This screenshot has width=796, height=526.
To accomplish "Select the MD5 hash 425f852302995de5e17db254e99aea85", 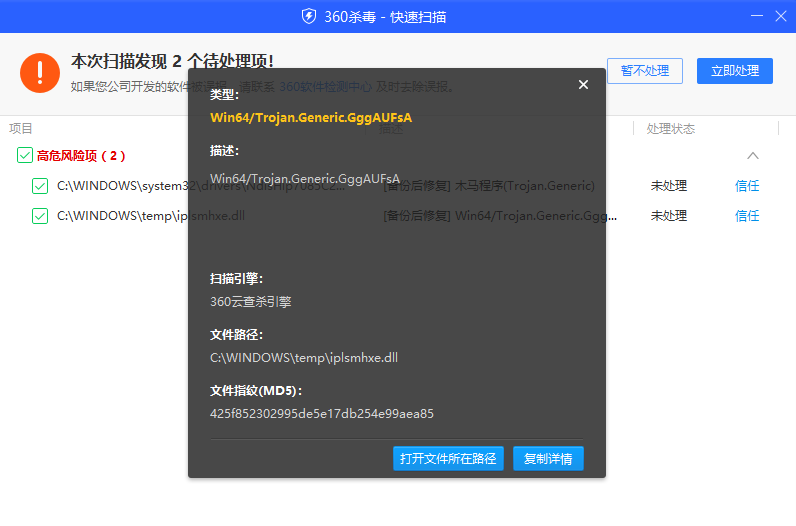I will 322,414.
